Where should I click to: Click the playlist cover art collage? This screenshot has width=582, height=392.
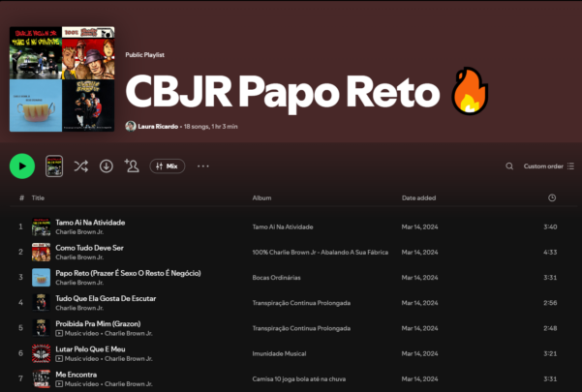(62, 79)
